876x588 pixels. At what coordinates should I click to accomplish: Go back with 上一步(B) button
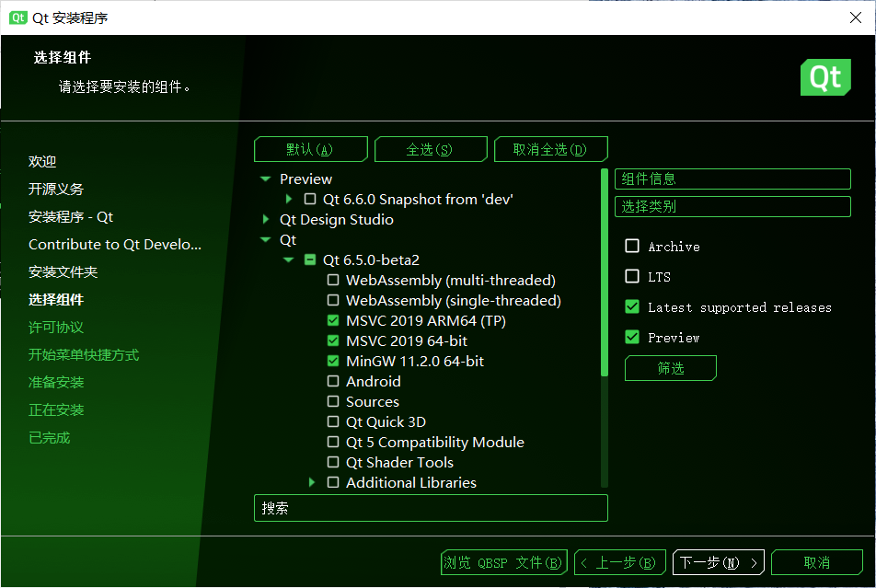(620, 562)
